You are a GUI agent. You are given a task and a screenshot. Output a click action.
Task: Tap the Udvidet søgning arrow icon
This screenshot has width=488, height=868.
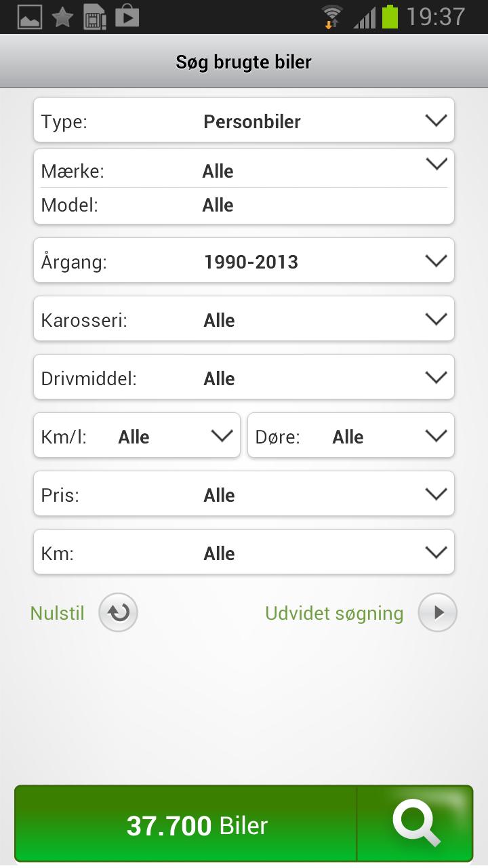438,613
